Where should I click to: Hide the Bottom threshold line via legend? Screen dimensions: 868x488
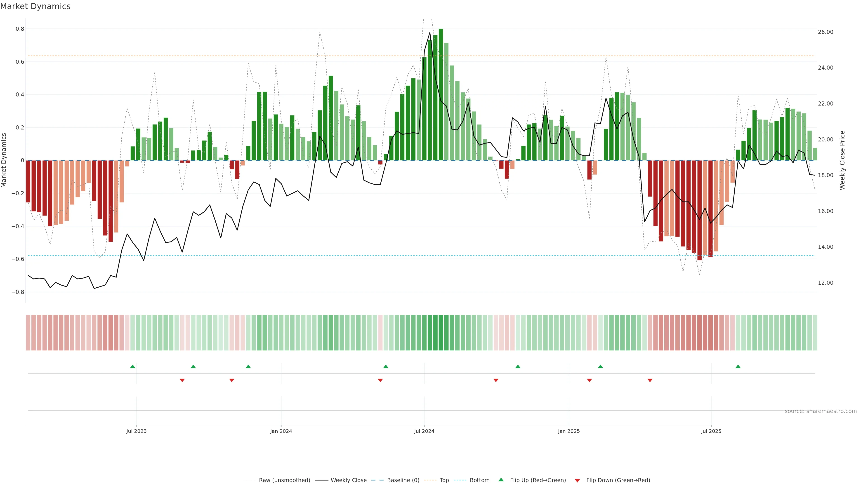click(x=479, y=480)
